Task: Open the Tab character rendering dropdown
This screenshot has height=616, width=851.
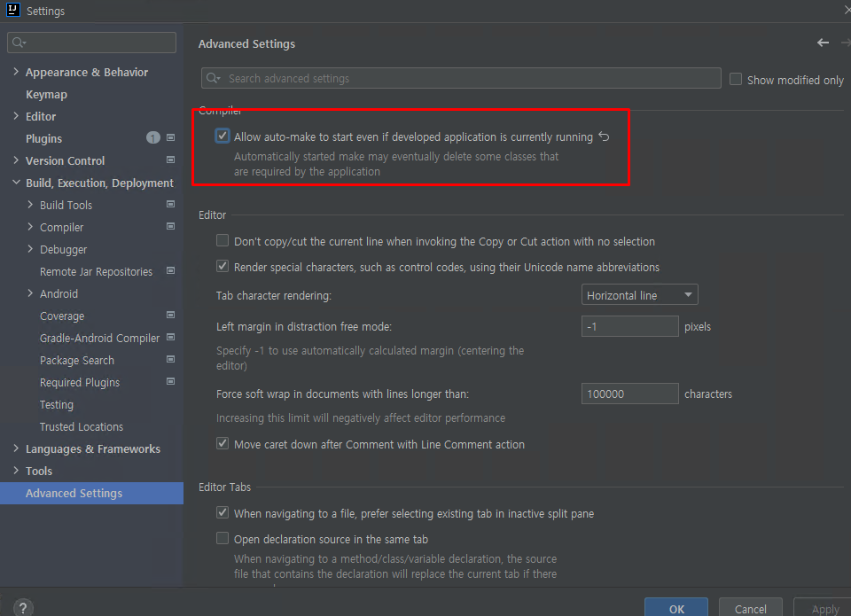Action: point(639,293)
